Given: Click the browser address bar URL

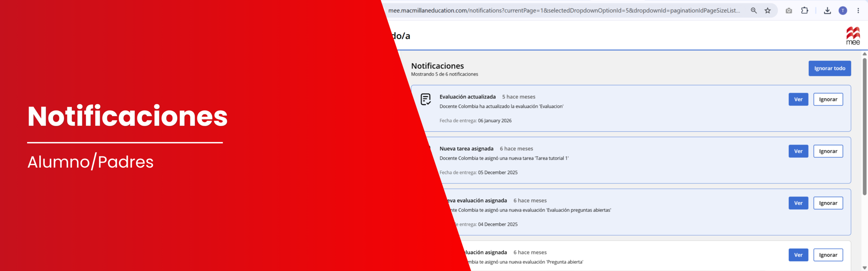Looking at the screenshot, I should pos(564,11).
